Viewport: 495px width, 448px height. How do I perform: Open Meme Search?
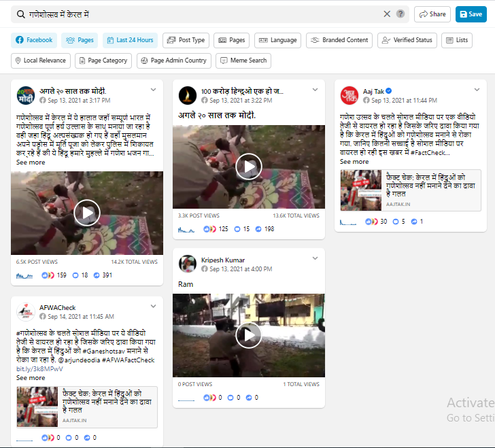click(x=243, y=61)
